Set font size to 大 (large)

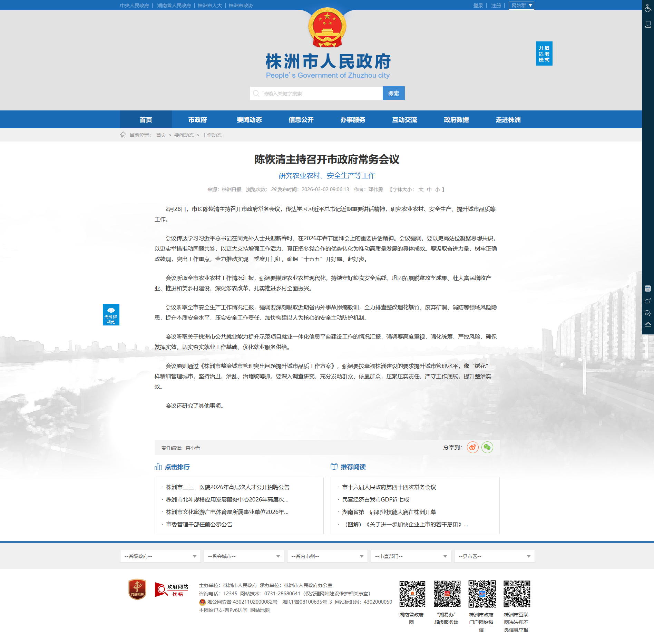(421, 189)
